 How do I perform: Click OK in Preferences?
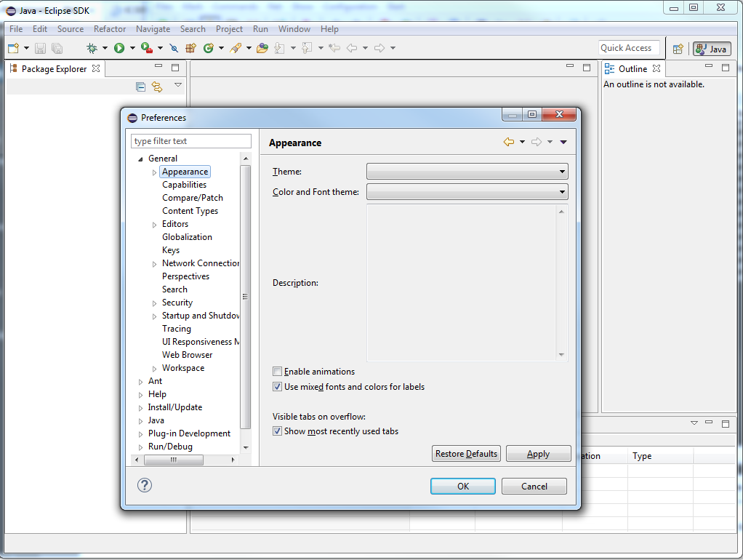463,486
